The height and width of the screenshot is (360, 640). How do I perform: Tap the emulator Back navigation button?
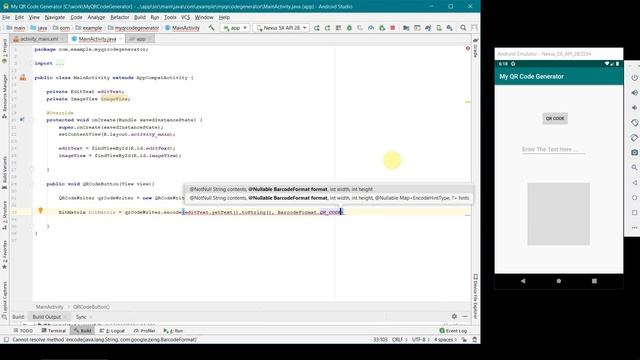(523, 281)
